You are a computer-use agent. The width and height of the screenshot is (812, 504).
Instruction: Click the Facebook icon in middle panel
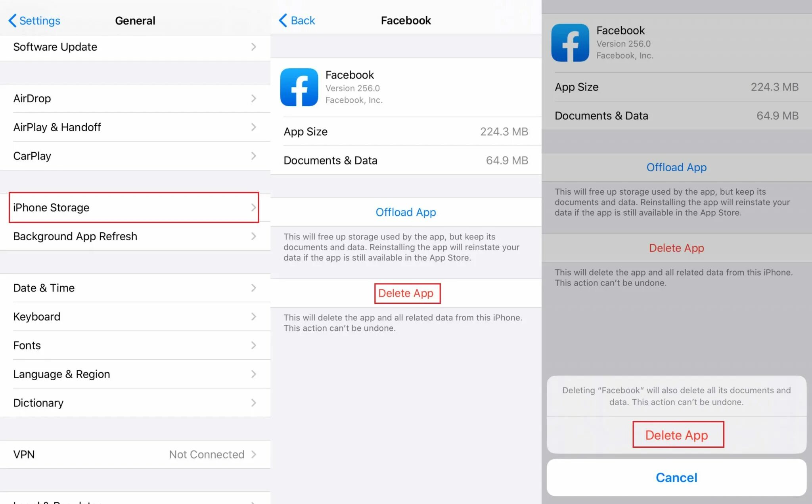pyautogui.click(x=299, y=87)
